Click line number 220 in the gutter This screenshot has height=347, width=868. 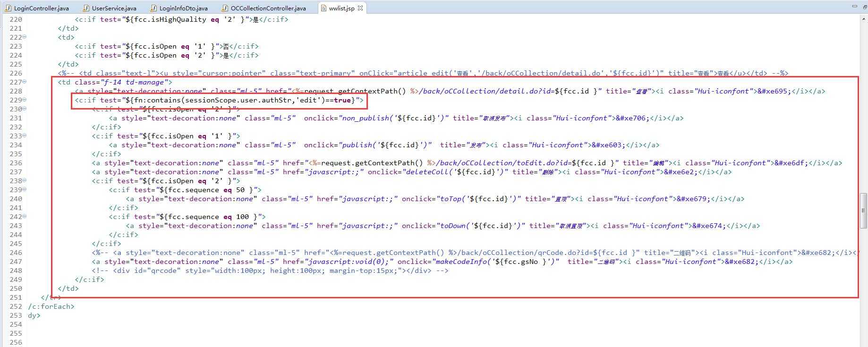pyautogui.click(x=16, y=19)
